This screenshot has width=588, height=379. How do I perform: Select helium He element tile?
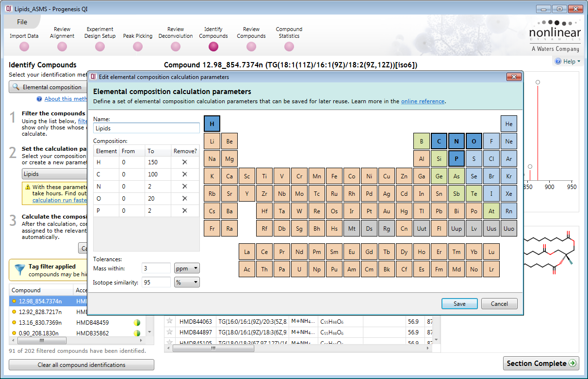pos(509,124)
